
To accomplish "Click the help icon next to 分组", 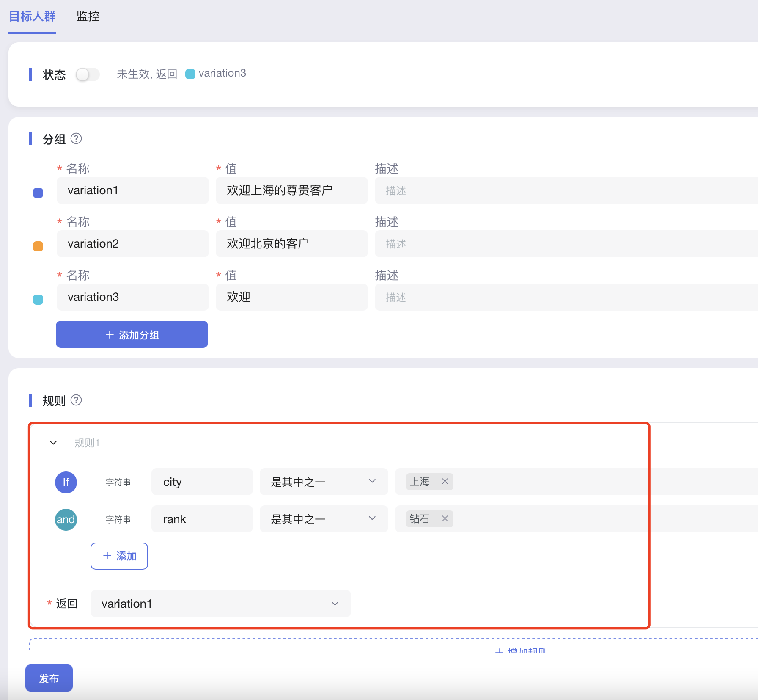I will [76, 139].
